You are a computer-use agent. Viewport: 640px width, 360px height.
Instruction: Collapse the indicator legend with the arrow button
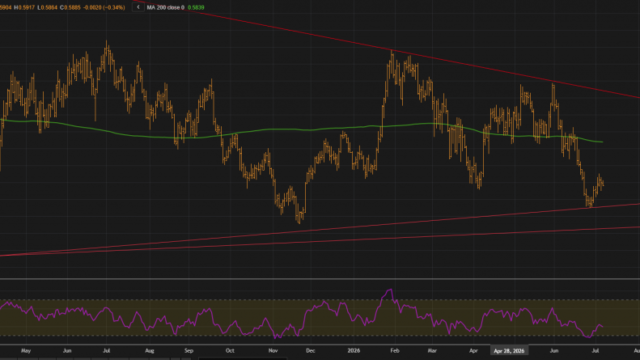(x=138, y=7)
